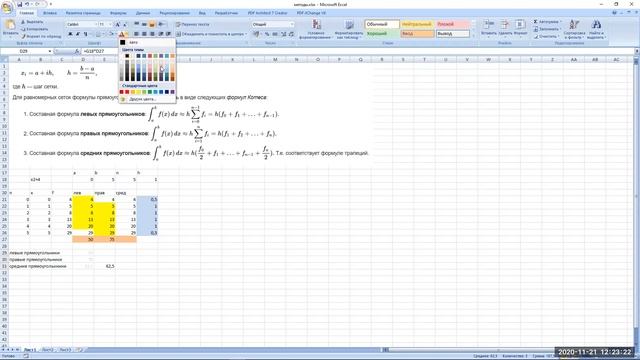The image size is (640, 360).
Task: Open the font size 11 dropdown
Action: coord(110,24)
